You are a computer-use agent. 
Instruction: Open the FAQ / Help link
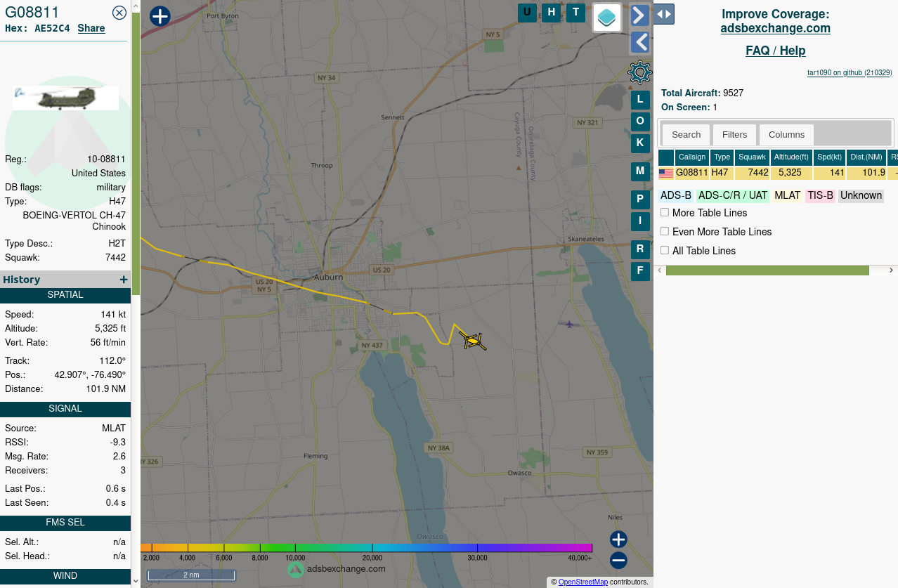[776, 51]
